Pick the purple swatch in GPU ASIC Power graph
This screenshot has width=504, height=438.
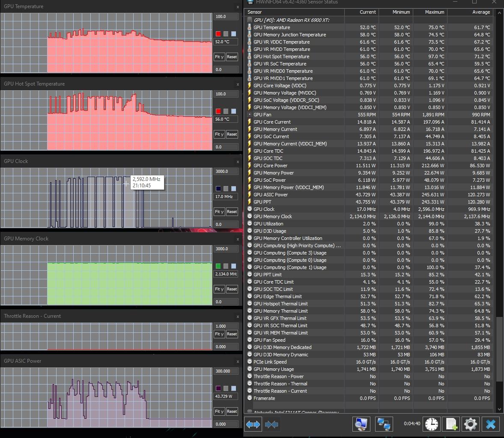pos(218,388)
